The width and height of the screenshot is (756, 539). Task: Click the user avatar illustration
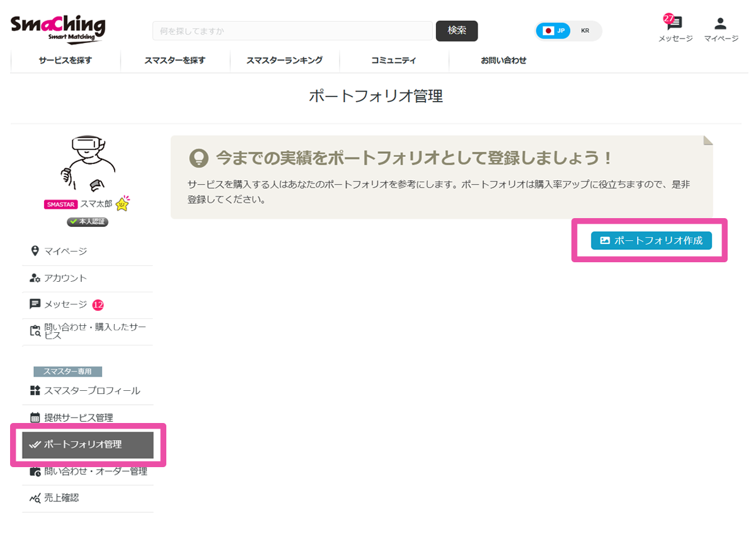click(x=88, y=162)
